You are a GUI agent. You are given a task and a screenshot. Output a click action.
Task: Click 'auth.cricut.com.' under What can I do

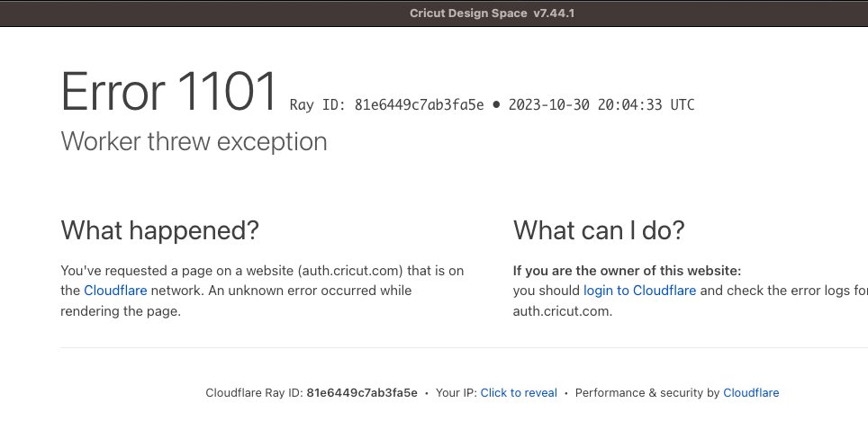click(563, 311)
